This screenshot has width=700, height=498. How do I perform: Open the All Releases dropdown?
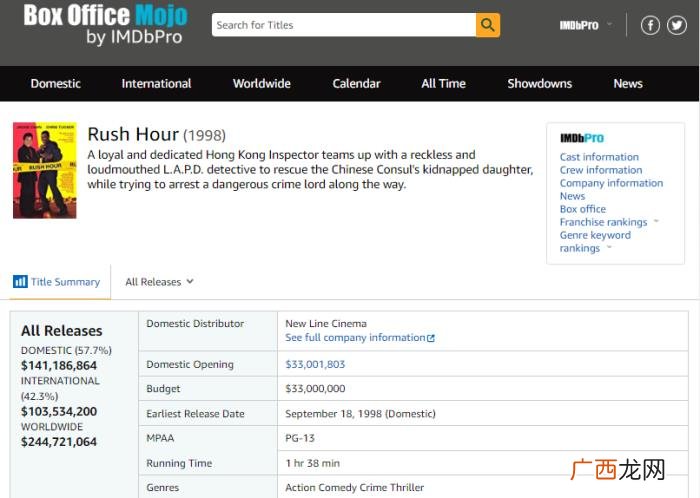159,282
